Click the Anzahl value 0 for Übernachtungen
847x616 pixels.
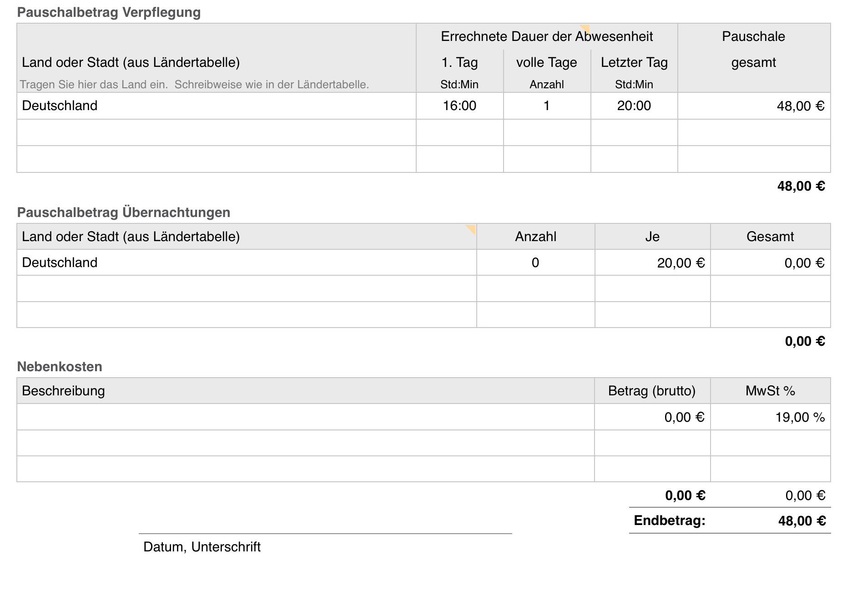pyautogui.click(x=536, y=263)
